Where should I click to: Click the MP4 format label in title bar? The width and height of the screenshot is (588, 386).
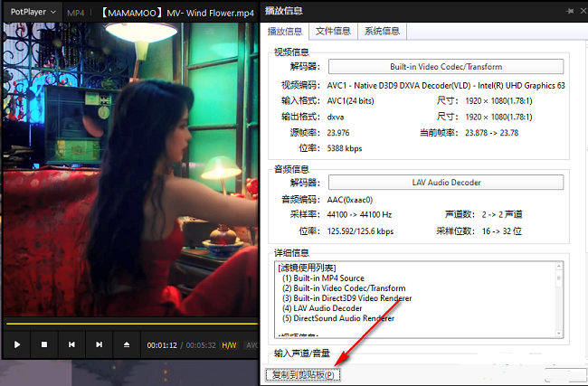(76, 14)
